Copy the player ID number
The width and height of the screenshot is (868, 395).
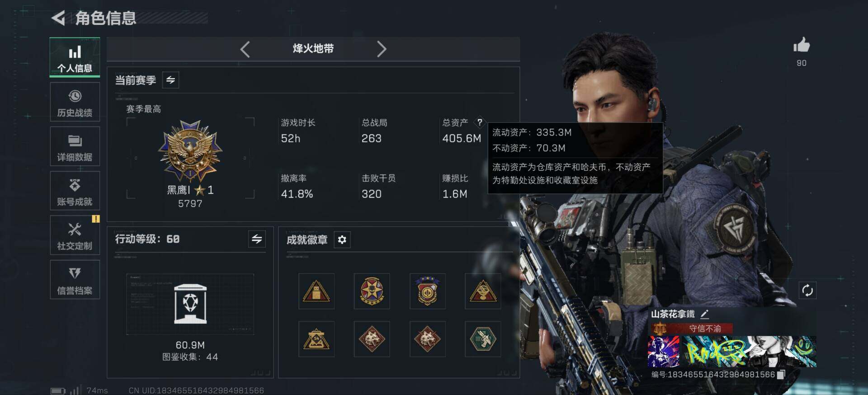pyautogui.click(x=781, y=374)
